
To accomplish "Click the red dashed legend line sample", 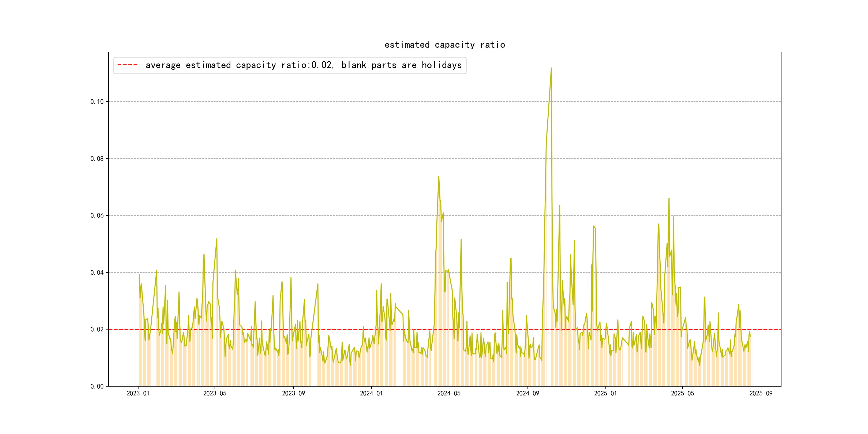I will 127,65.
